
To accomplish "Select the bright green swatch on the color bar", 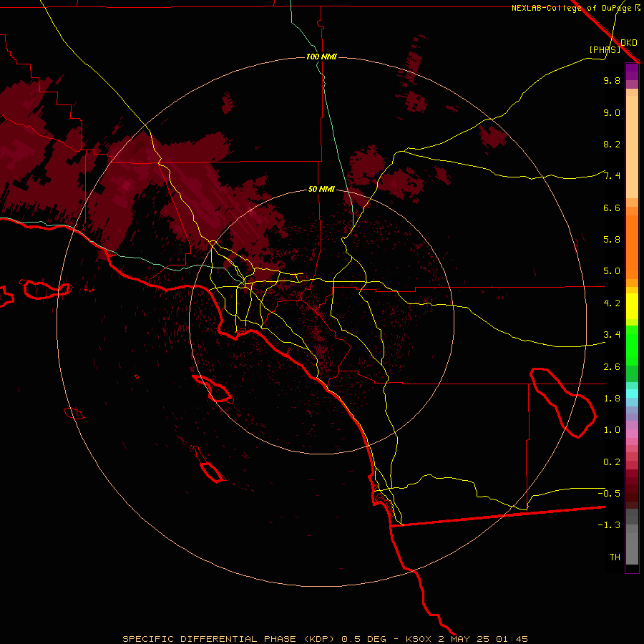I will (x=632, y=345).
